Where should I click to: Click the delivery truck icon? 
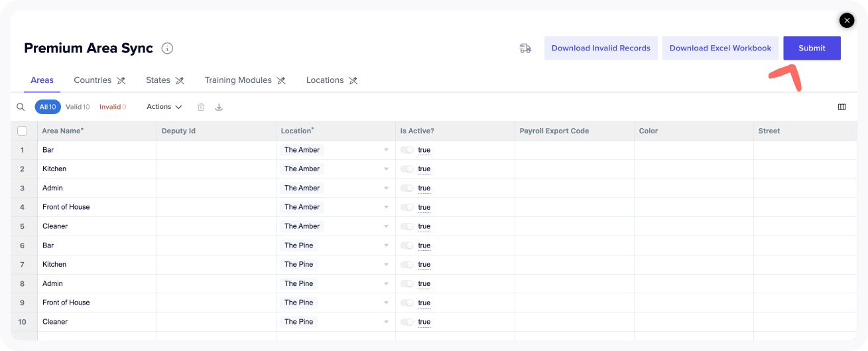pos(525,48)
